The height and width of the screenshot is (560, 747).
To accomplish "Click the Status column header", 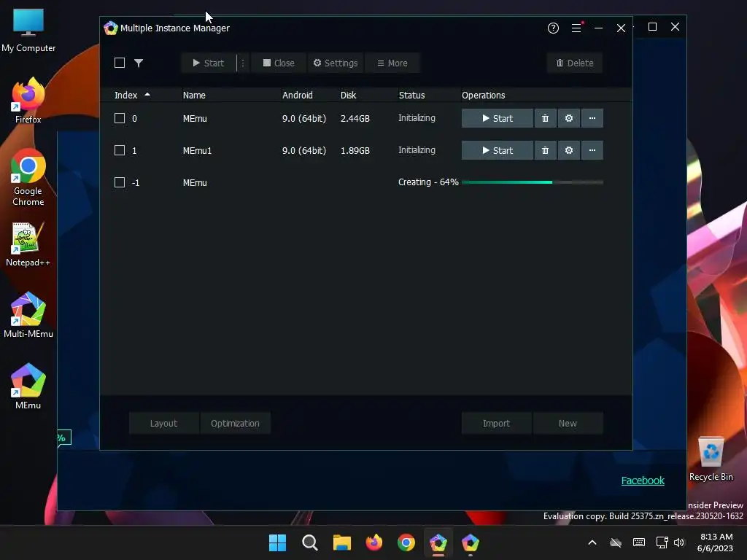I will pyautogui.click(x=411, y=96).
